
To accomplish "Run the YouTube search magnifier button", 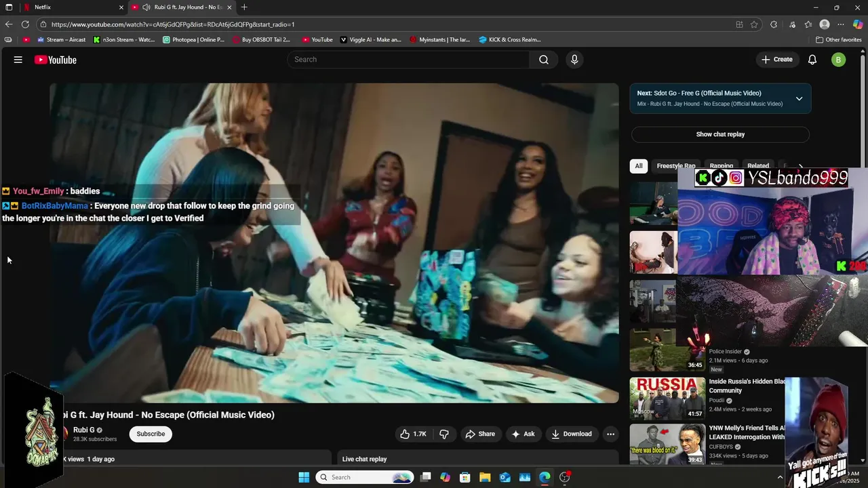I will (544, 60).
